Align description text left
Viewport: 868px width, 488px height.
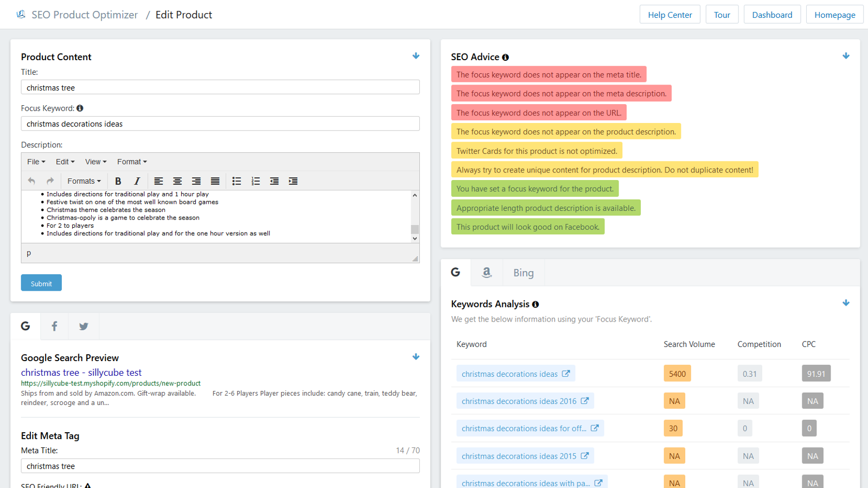pyautogui.click(x=158, y=181)
